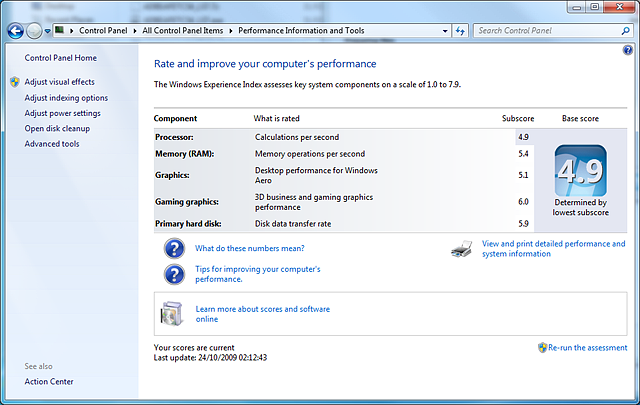The width and height of the screenshot is (640, 405).
Task: Click the Subscore column header
Action: tap(518, 118)
